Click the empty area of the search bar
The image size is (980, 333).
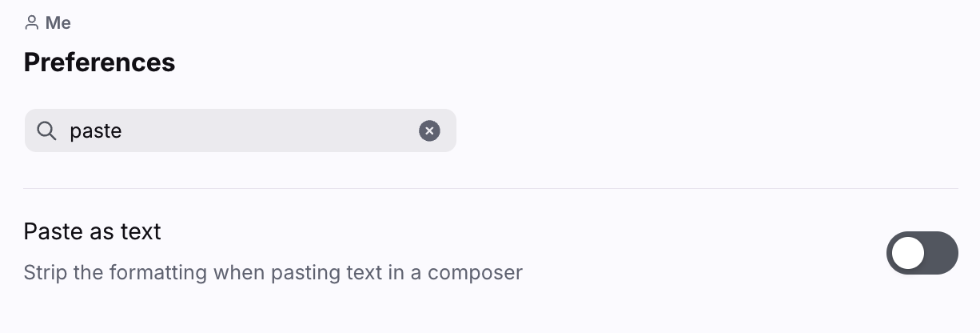272,130
